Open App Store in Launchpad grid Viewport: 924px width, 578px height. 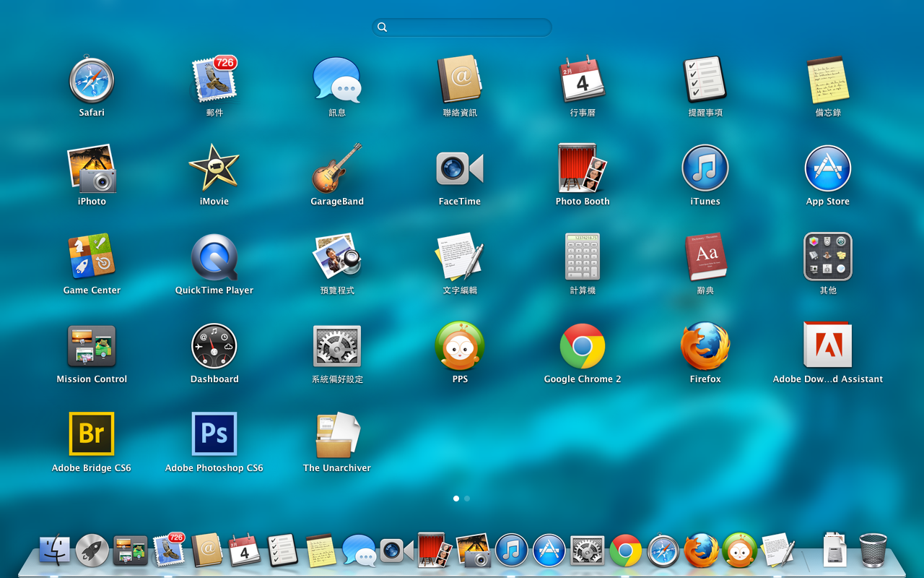pos(828,168)
